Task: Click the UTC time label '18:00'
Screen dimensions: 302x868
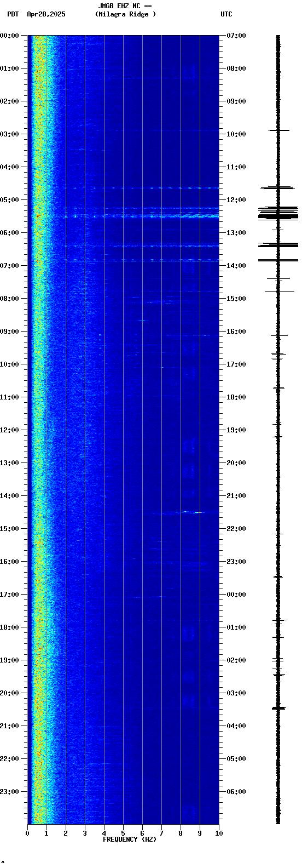Action: [236, 397]
